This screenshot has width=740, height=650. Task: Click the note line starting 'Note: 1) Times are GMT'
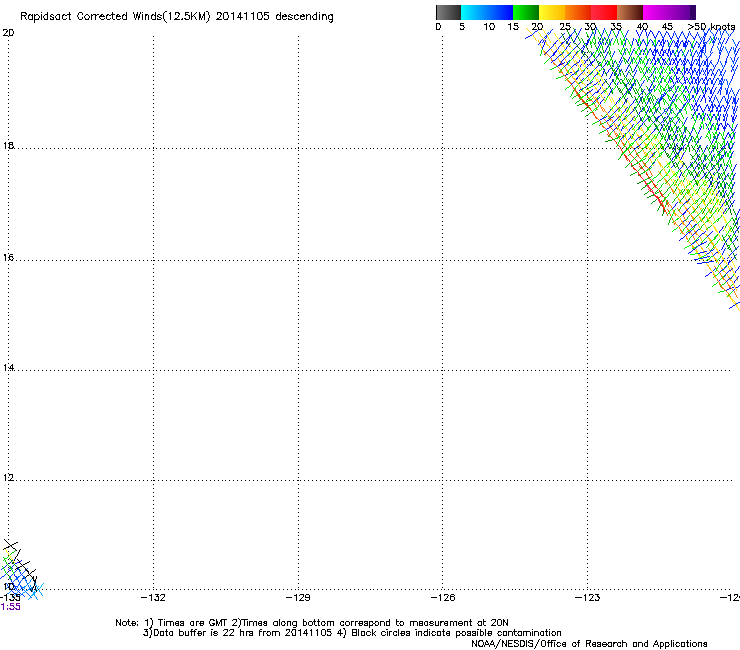(x=311, y=623)
